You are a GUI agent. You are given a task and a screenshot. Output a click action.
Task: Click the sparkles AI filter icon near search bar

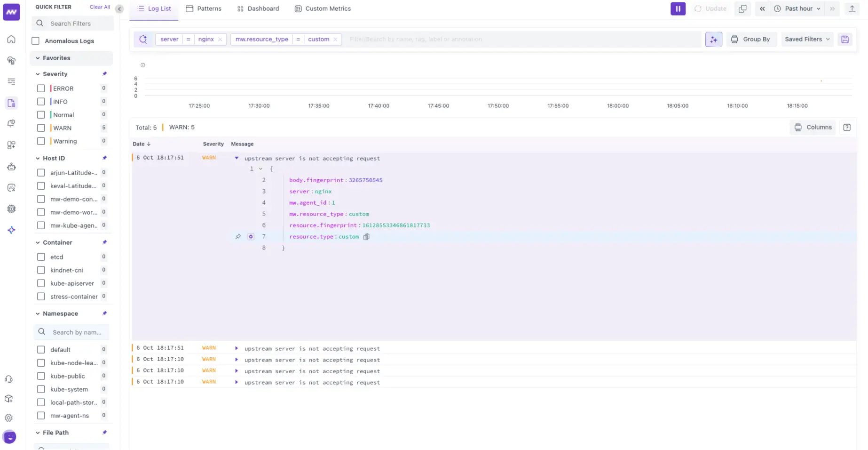[713, 39]
